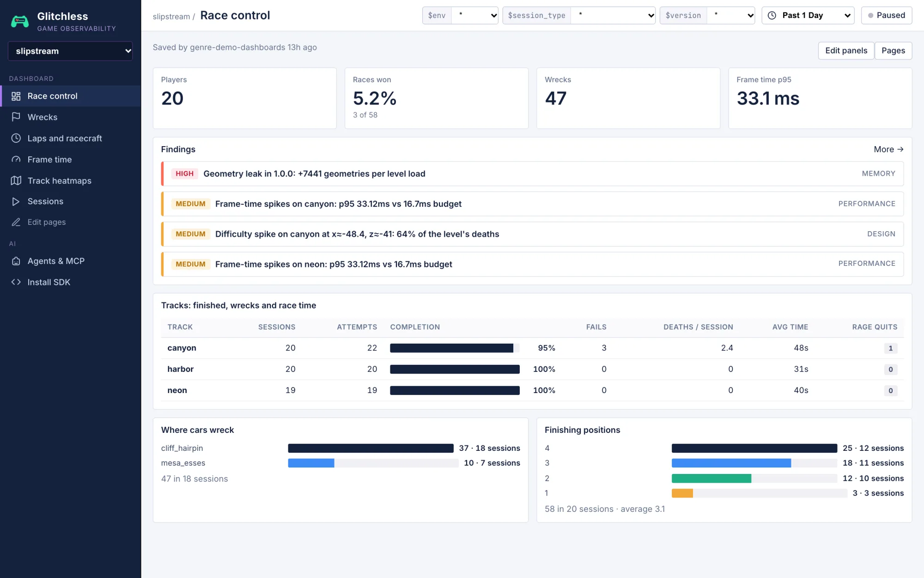This screenshot has height=578, width=924.
Task: Click the neon track name
Action: click(177, 390)
